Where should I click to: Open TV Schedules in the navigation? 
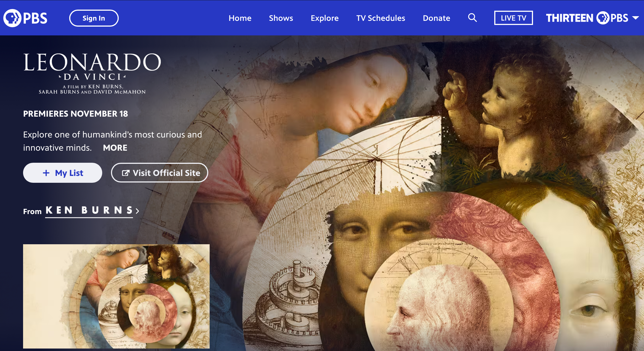(x=381, y=18)
